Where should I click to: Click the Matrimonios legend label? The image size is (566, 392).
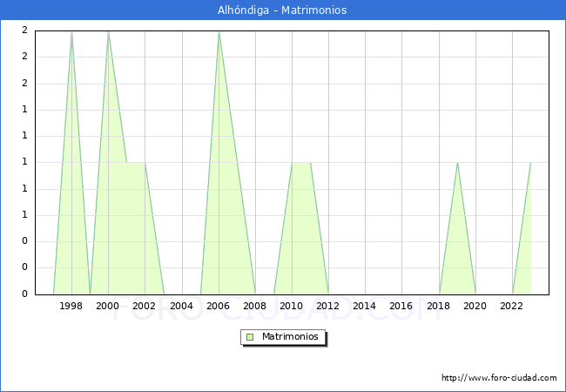[290, 336]
